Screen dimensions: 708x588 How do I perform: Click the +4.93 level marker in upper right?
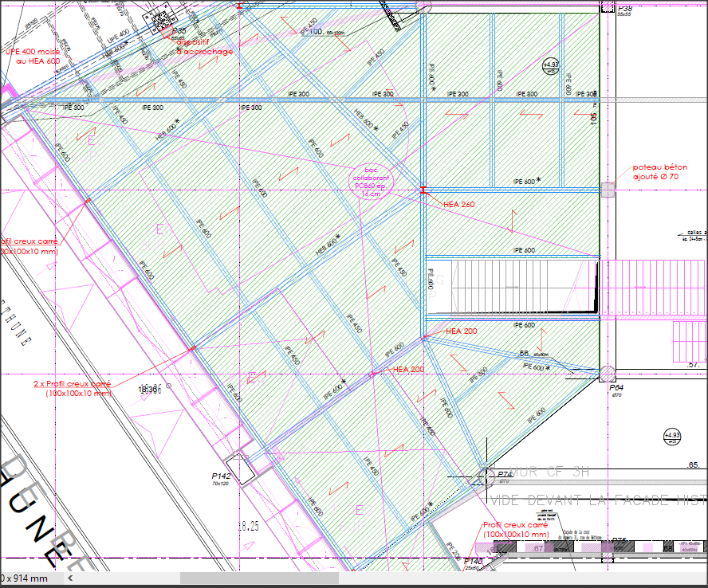[551, 67]
